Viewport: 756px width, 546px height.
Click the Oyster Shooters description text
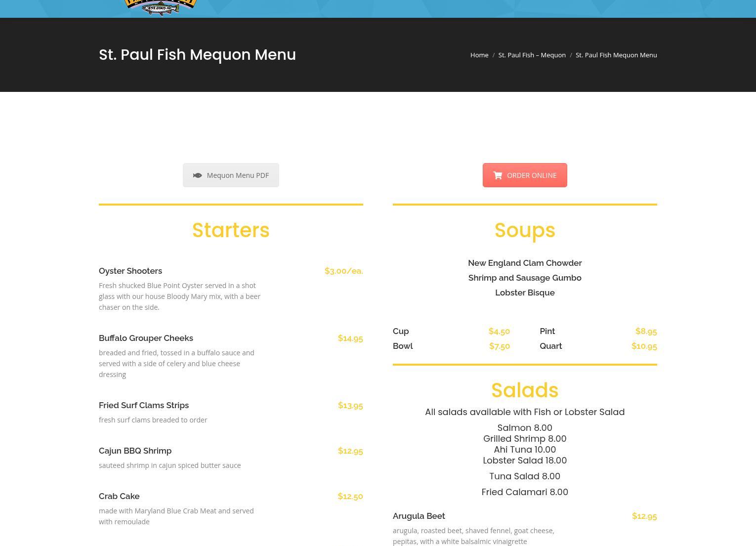tap(180, 296)
